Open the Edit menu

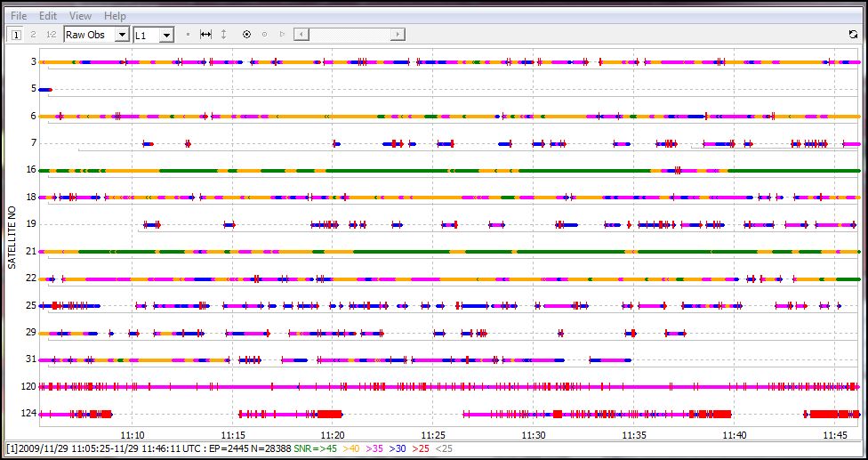(x=47, y=16)
